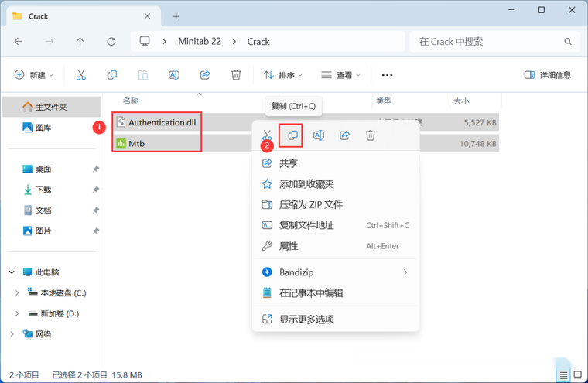The height and width of the screenshot is (383, 588).
Task: Select 复制文件地址 from the context menu
Action: (x=336, y=225)
